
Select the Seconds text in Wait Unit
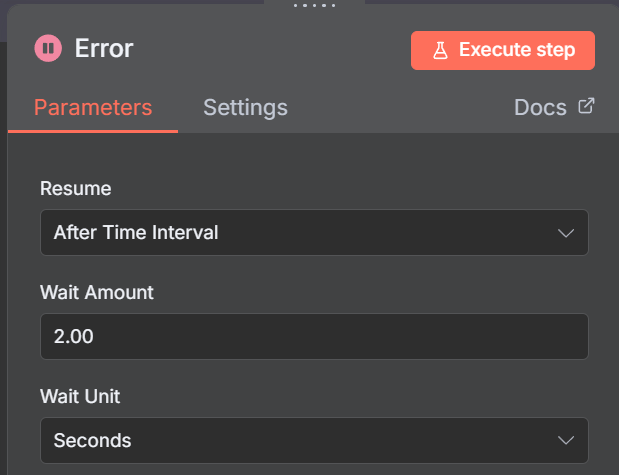pyautogui.click(x=92, y=440)
